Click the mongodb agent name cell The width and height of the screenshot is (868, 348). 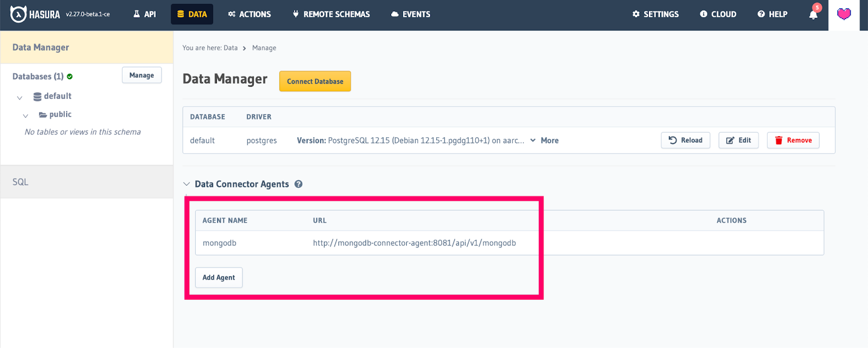[220, 243]
